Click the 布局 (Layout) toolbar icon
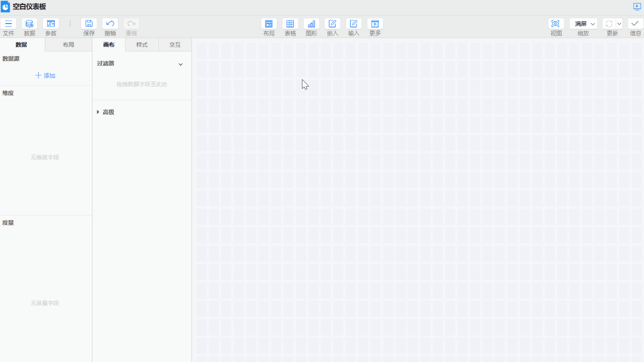The width and height of the screenshot is (644, 362). coord(269,24)
